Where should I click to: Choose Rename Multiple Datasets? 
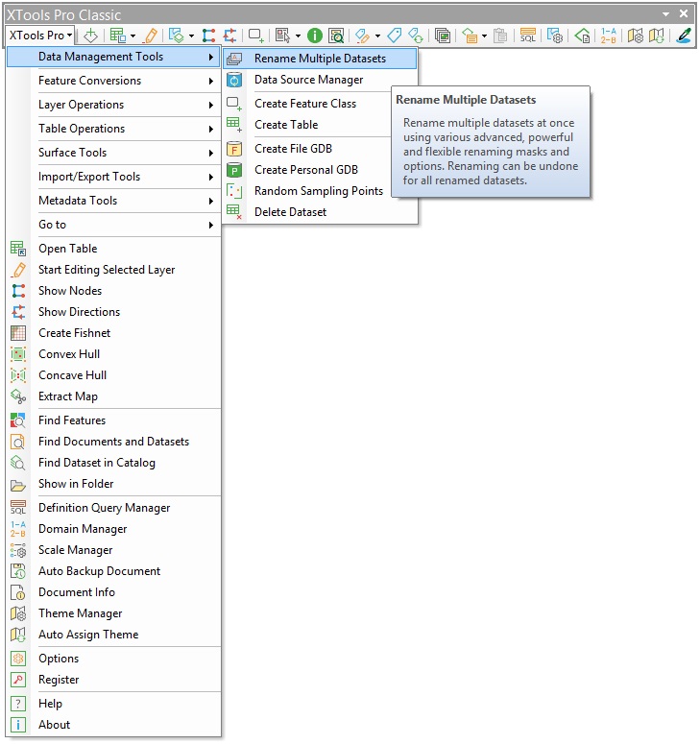(x=320, y=59)
